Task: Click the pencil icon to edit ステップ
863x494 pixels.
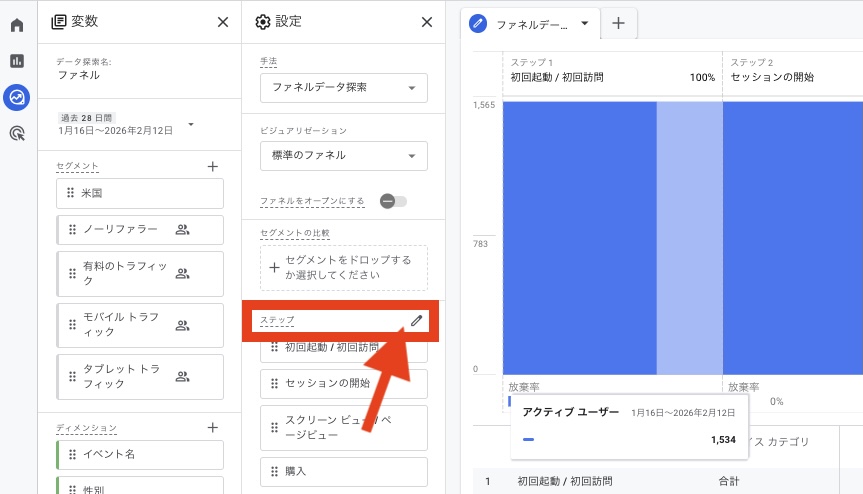Action: [x=416, y=320]
